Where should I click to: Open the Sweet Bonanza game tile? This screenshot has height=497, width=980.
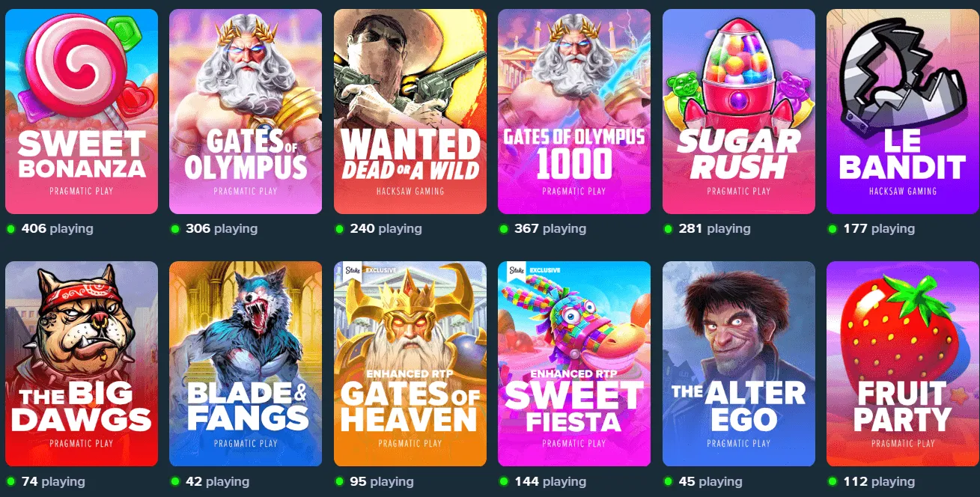pos(82,112)
